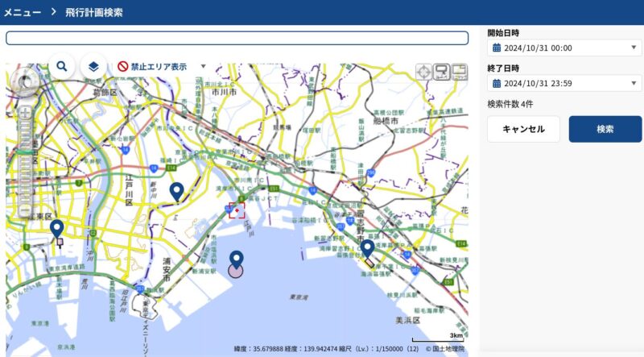Click the middle map tool icon at top right
Image resolution: width=644 pixels, height=357 pixels.
coord(441,72)
